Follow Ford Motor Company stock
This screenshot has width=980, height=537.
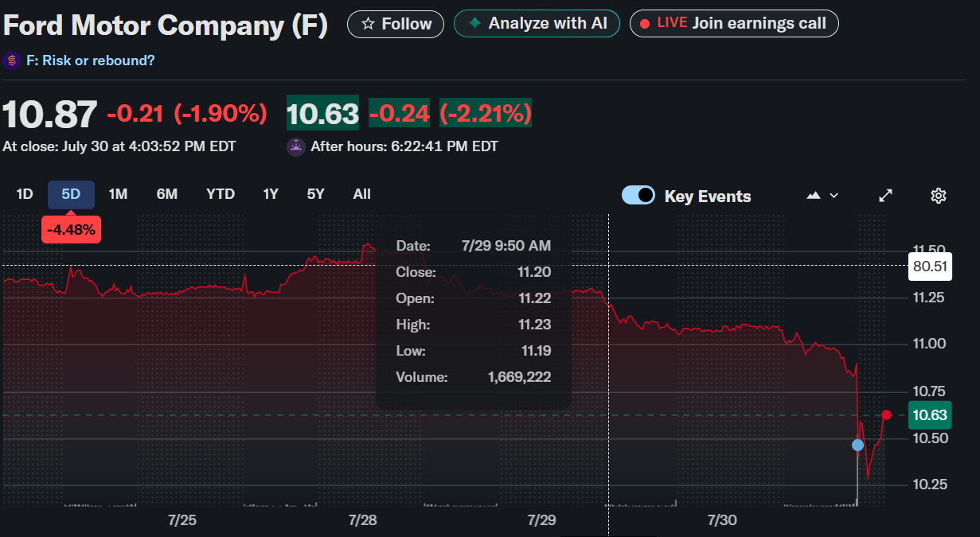[396, 24]
